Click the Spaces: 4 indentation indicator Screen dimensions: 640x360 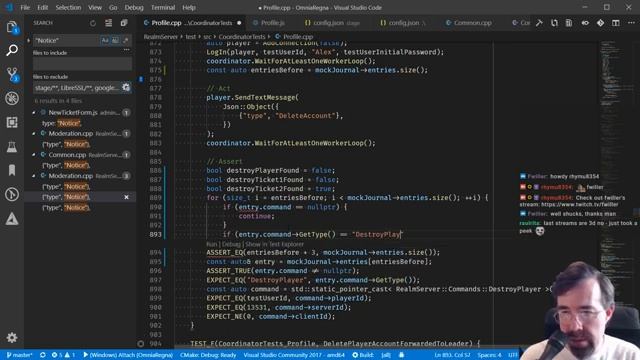(x=489, y=355)
